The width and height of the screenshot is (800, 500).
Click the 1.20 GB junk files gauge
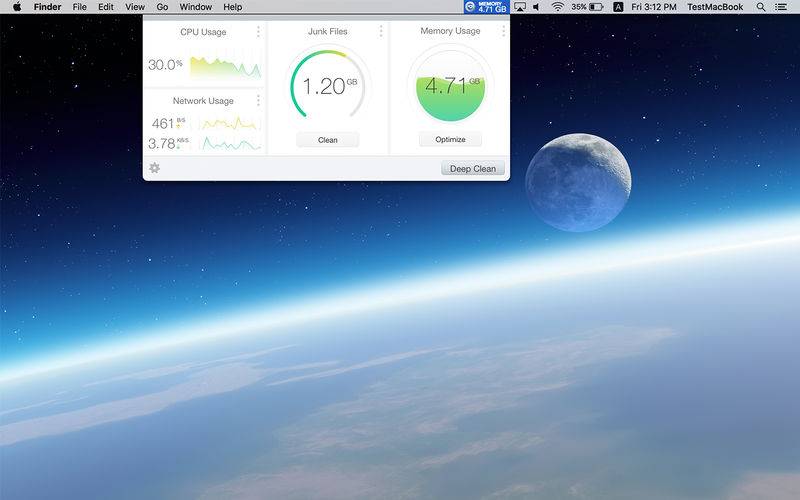tap(329, 85)
